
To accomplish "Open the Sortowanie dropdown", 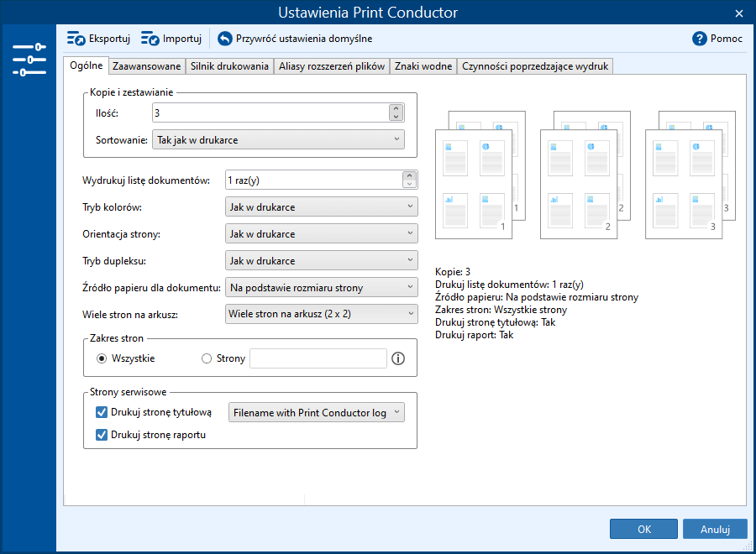I will click(278, 139).
